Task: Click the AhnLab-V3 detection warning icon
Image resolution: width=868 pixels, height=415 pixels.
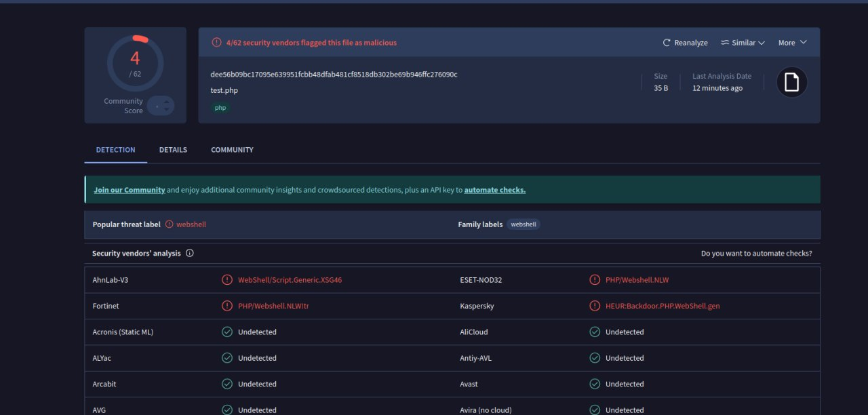Action: (227, 280)
